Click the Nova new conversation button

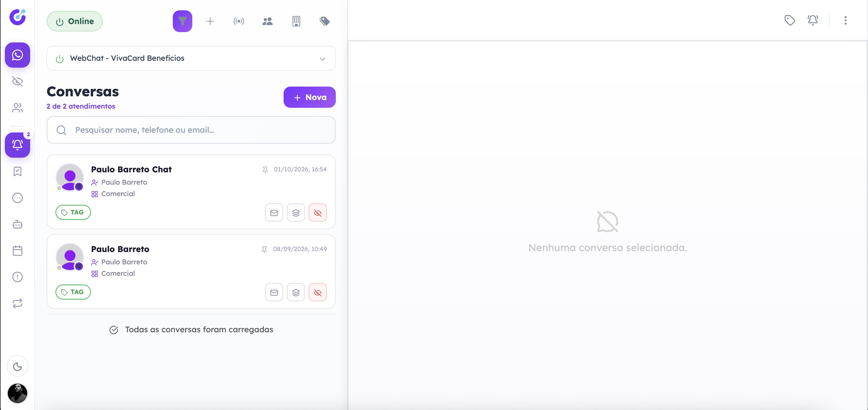click(309, 97)
